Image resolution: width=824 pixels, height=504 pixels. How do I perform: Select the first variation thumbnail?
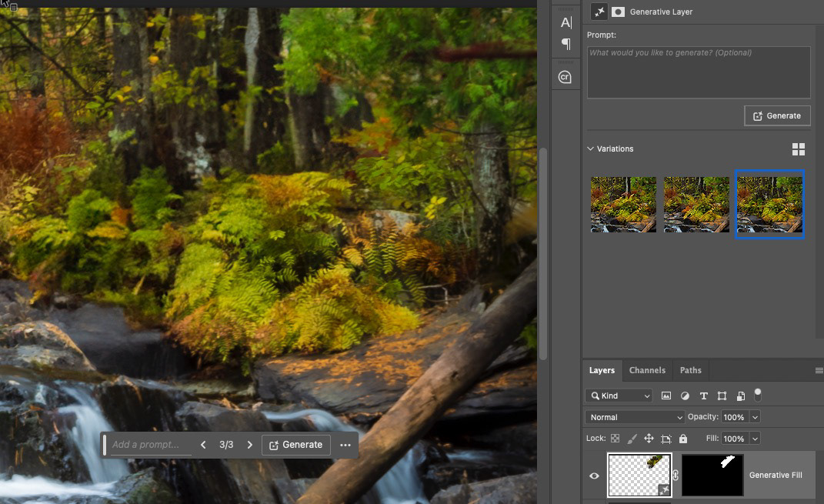click(x=623, y=205)
